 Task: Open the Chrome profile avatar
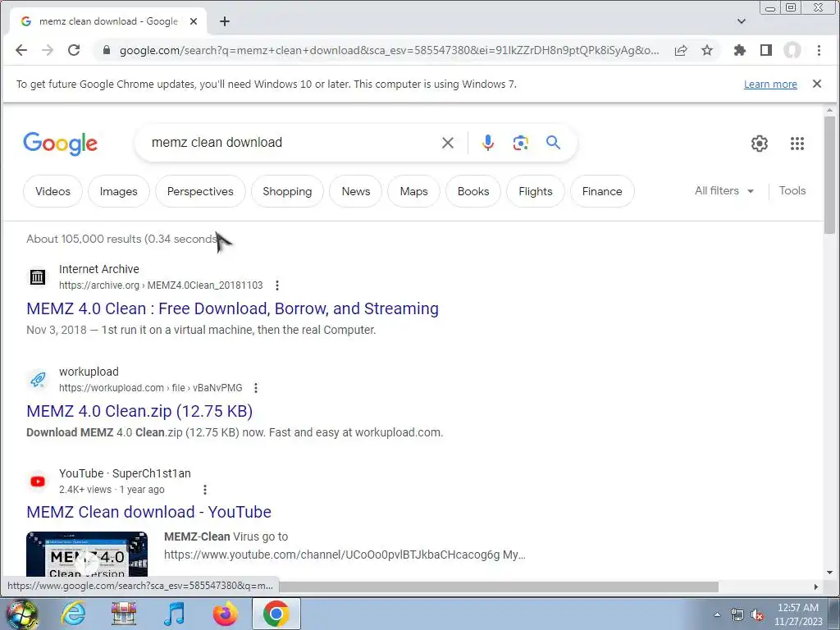pyautogui.click(x=792, y=50)
